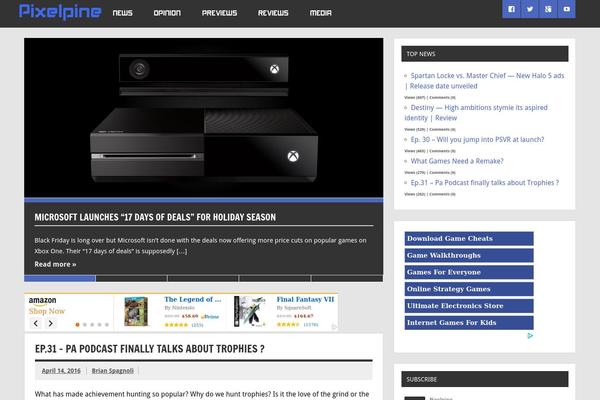Open Ep.31 Pa Podcast article title
This screenshot has width=600, height=400.
coord(150,349)
